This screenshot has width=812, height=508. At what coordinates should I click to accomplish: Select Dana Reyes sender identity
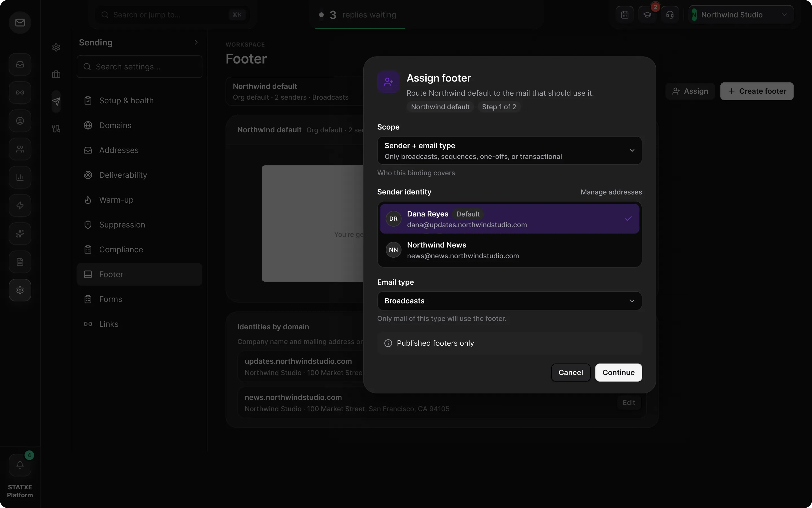(x=509, y=219)
